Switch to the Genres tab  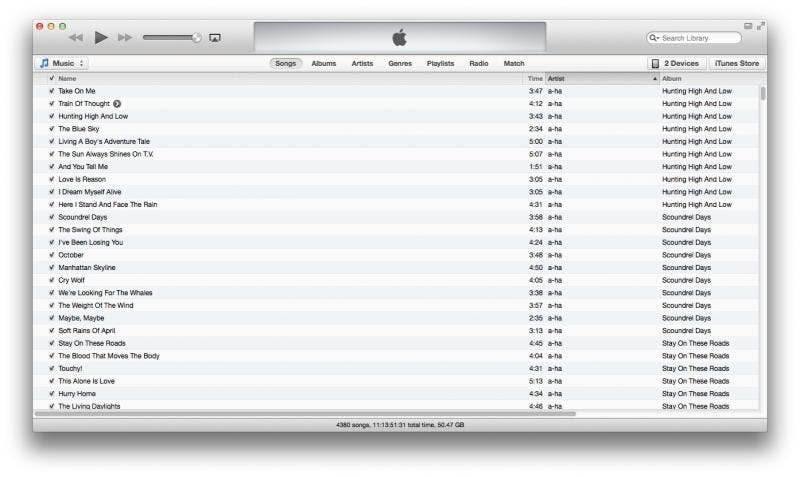[x=400, y=63]
